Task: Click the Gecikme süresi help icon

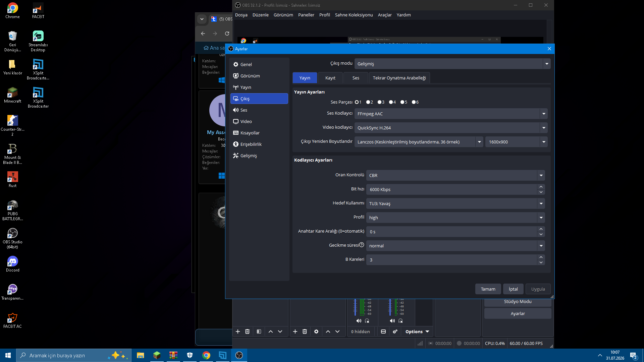Action: (x=362, y=245)
